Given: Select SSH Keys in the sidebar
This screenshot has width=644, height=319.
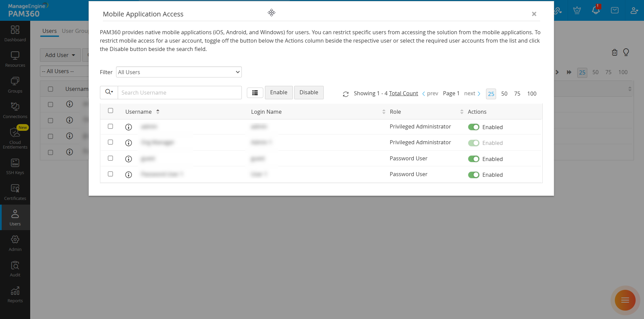Looking at the screenshot, I should click(x=15, y=166).
